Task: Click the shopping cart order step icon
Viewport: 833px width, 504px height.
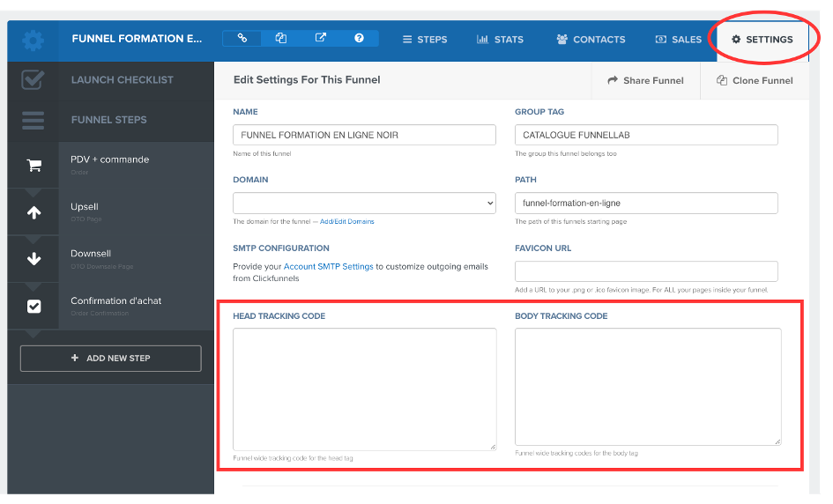Action: [x=34, y=165]
